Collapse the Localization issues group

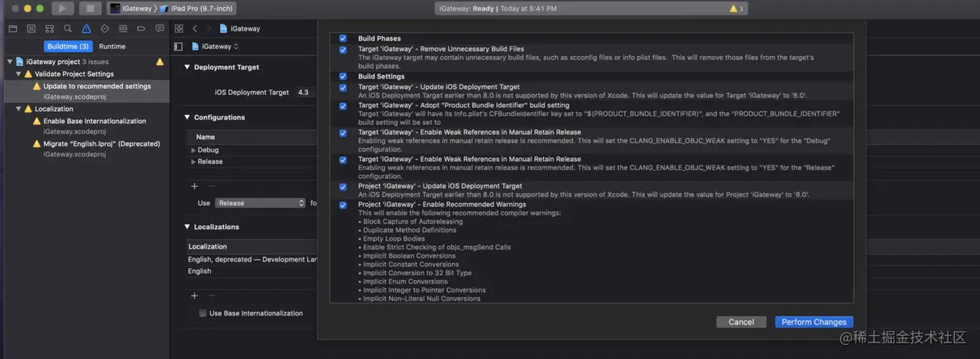[x=17, y=109]
